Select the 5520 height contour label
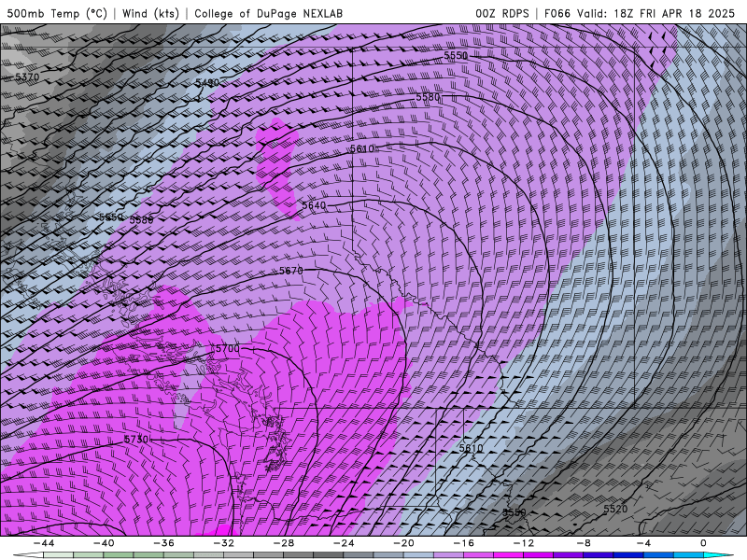 coord(615,509)
